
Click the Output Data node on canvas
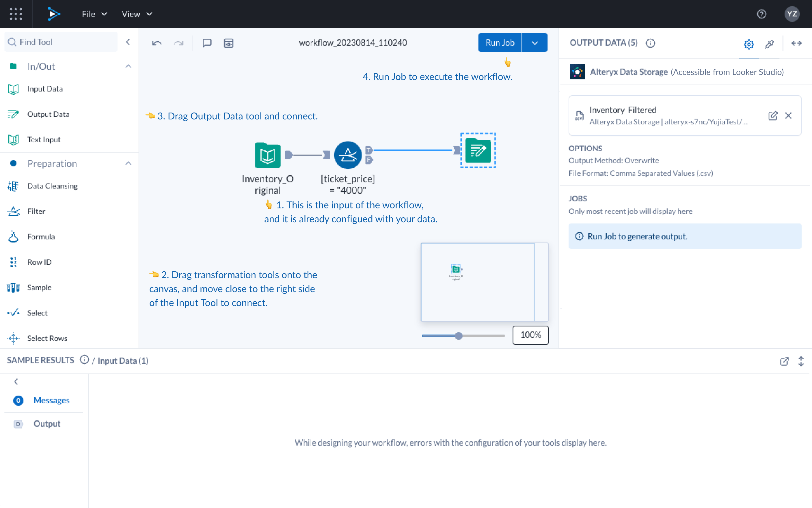tap(478, 150)
